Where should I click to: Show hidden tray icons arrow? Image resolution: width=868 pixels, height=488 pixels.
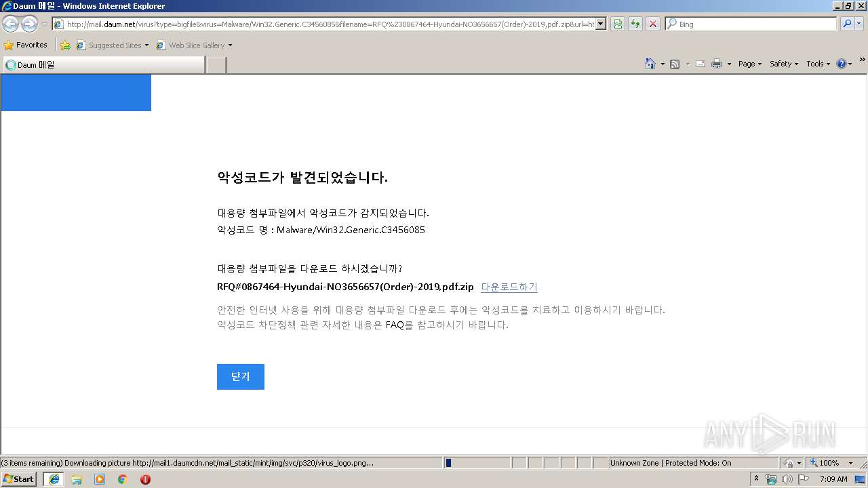point(757,479)
